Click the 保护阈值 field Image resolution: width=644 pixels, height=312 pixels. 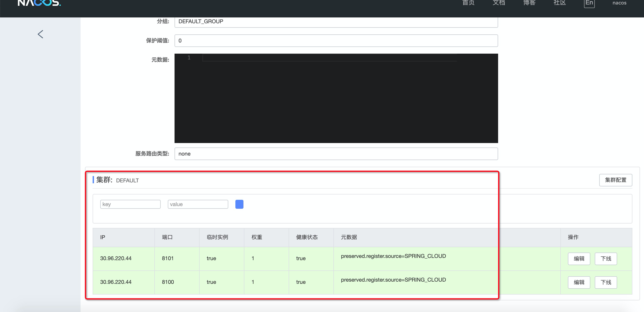coord(336,41)
